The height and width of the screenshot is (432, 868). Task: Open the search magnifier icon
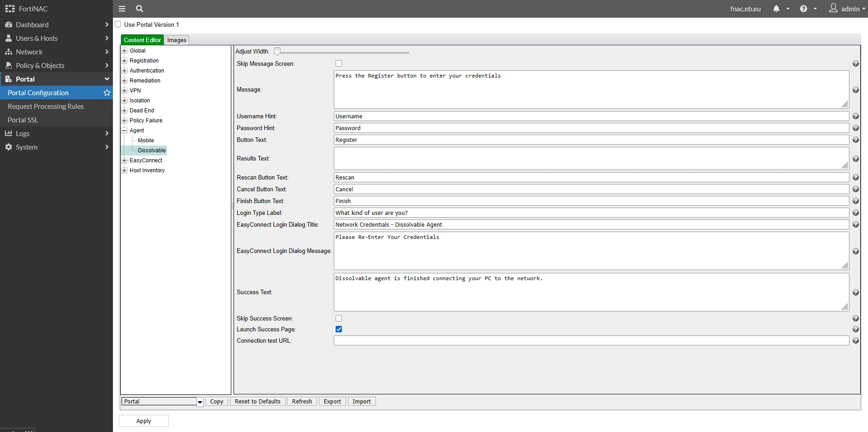point(140,9)
